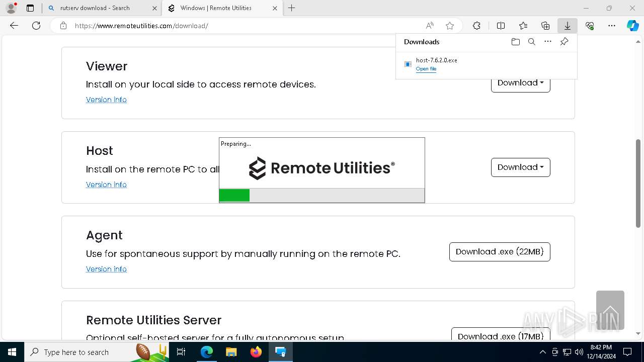The width and height of the screenshot is (644, 362).
Task: Refresh the Remote Utilities page
Action: pyautogui.click(x=36, y=26)
